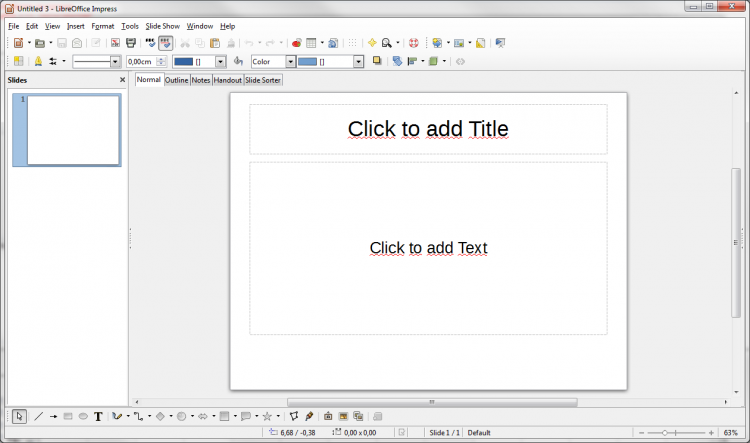Image resolution: width=750 pixels, height=443 pixels.
Task: Select the Ellipse tool
Action: pyautogui.click(x=83, y=417)
